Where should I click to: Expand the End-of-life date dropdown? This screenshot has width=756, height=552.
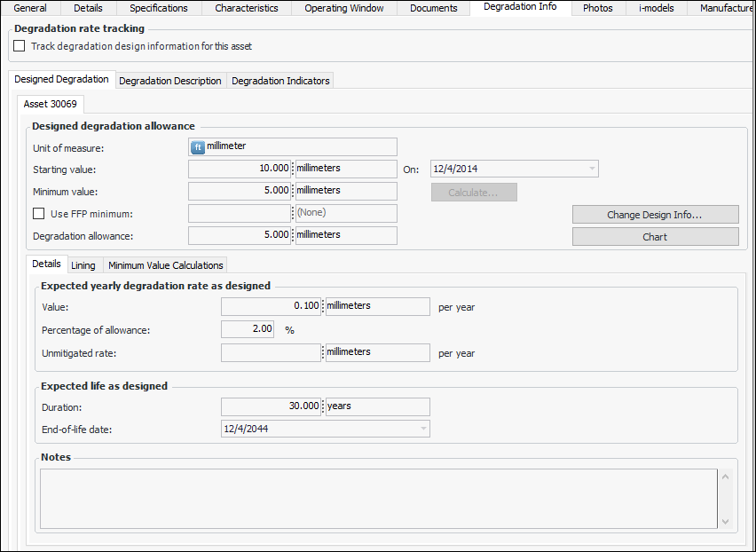point(422,430)
